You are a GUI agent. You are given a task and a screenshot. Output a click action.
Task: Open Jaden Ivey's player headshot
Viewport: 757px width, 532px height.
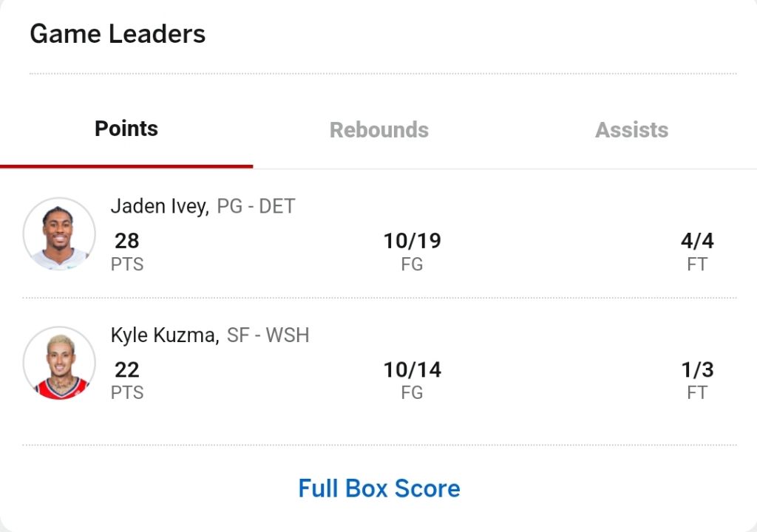coord(59,233)
